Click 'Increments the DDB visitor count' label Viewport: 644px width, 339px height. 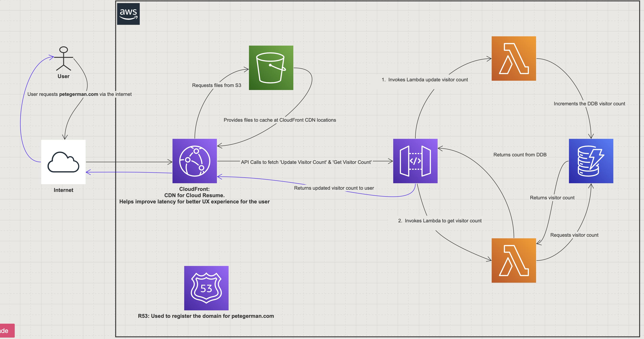[589, 104]
